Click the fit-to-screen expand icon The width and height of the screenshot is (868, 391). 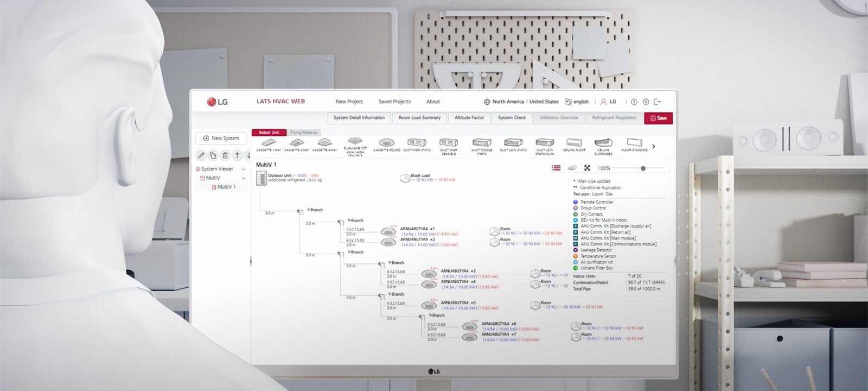click(587, 168)
